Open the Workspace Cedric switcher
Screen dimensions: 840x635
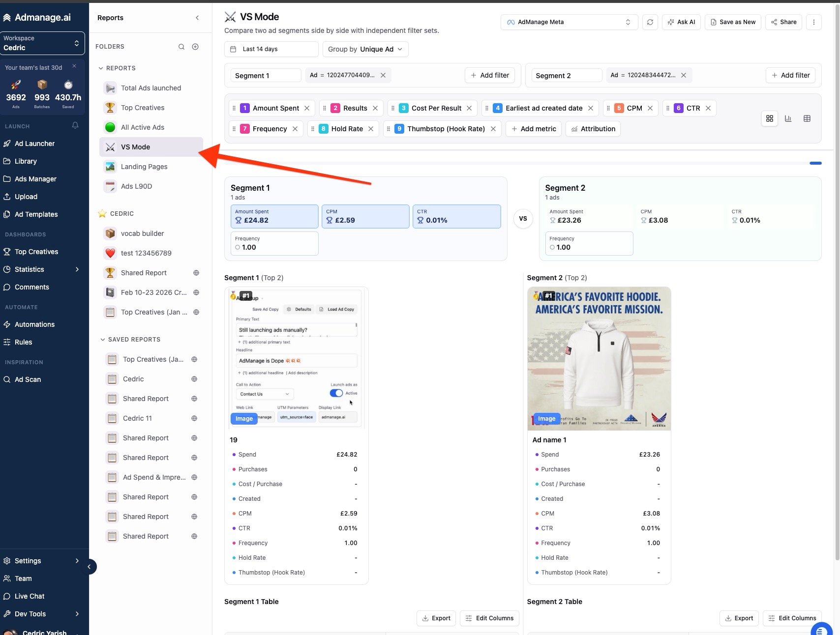[x=42, y=43]
